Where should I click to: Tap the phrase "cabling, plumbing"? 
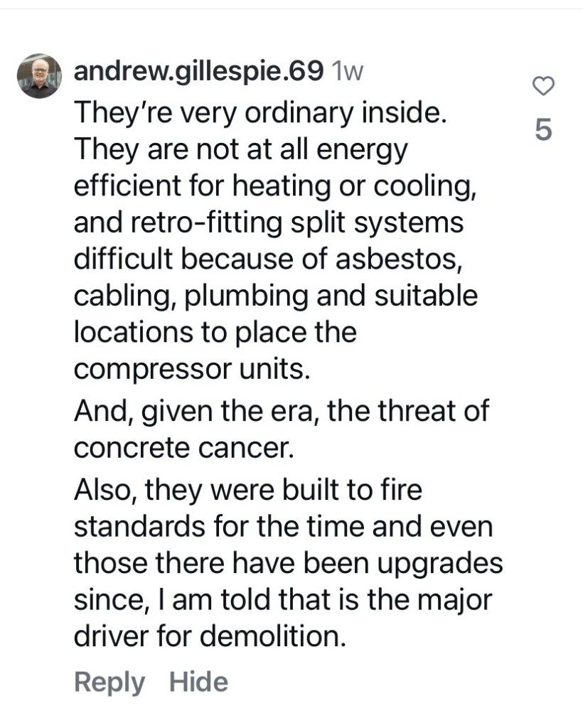coord(194,296)
